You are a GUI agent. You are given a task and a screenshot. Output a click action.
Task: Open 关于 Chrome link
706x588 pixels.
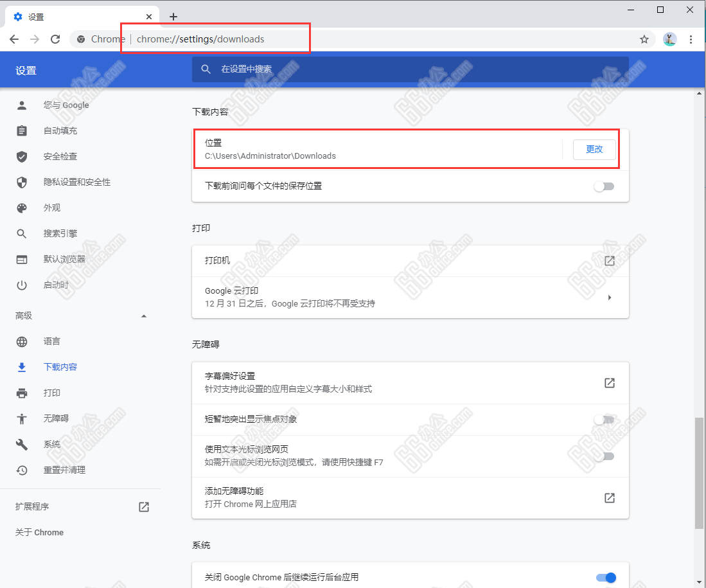(39, 533)
